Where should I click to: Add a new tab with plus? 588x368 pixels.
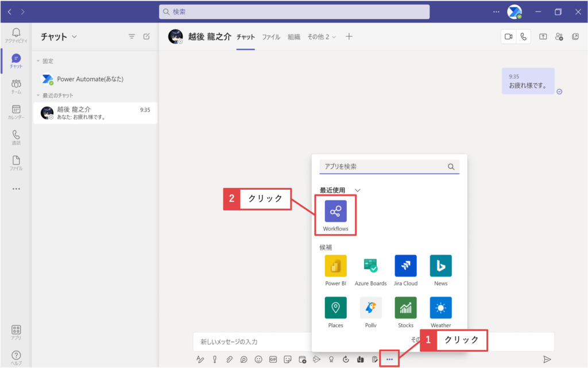click(x=349, y=36)
